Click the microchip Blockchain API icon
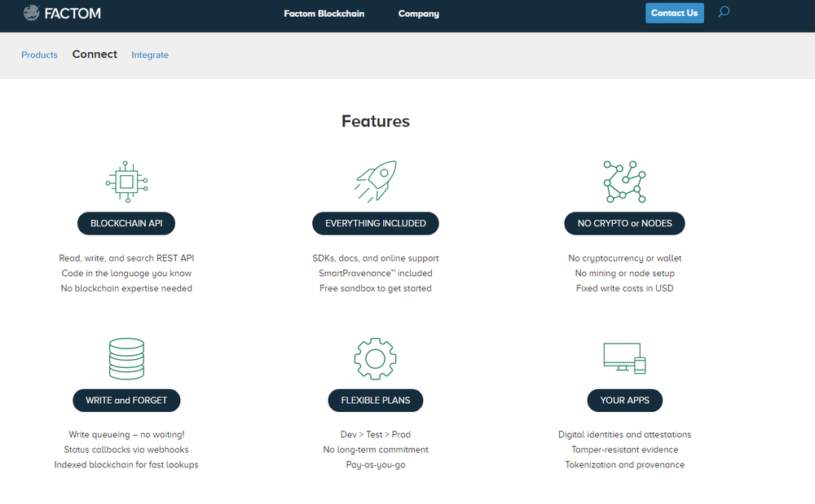The width and height of the screenshot is (815, 504). coord(127,182)
